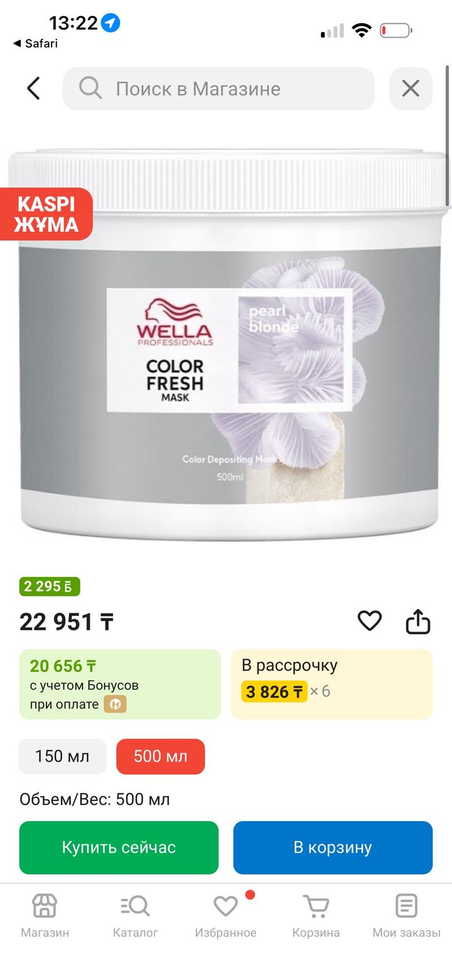Viewport: 452px width, 980px height.
Task: Clear search with the X button
Action: point(411,89)
